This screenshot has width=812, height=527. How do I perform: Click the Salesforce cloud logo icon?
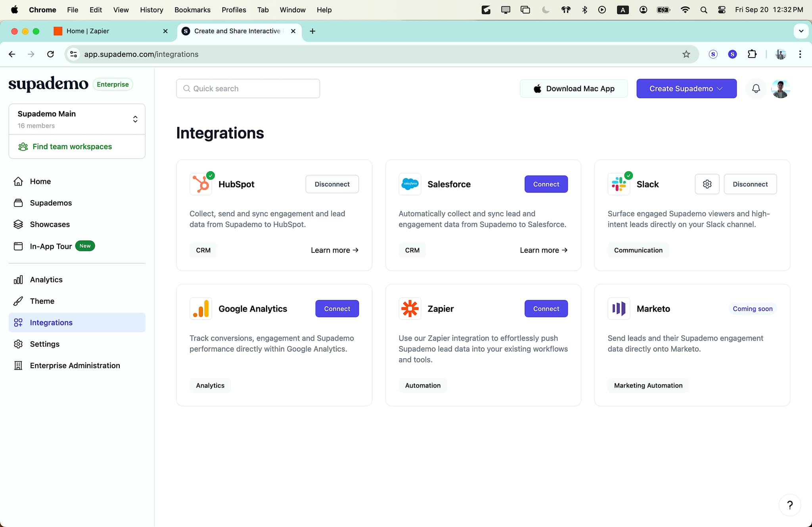410,184
